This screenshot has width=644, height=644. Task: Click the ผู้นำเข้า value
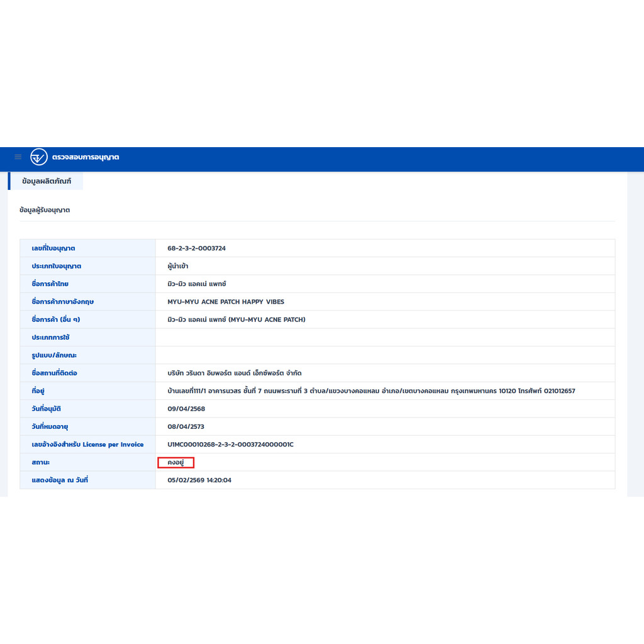[x=178, y=266]
